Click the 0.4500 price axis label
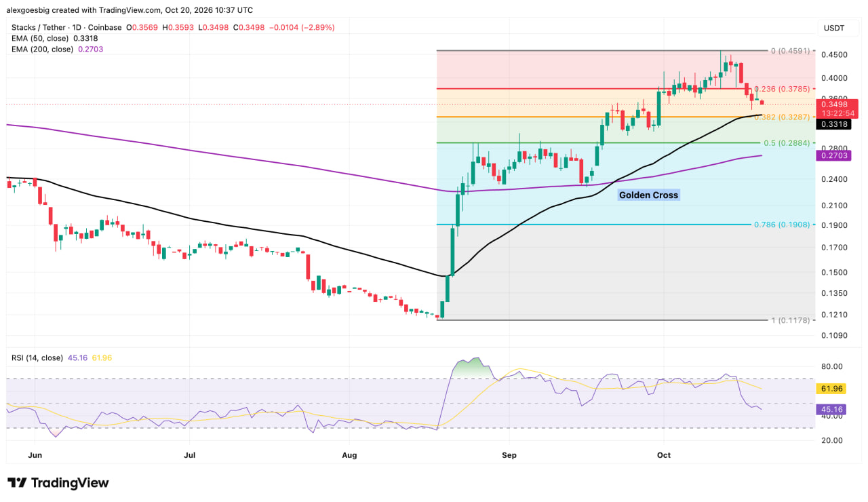 click(x=834, y=55)
